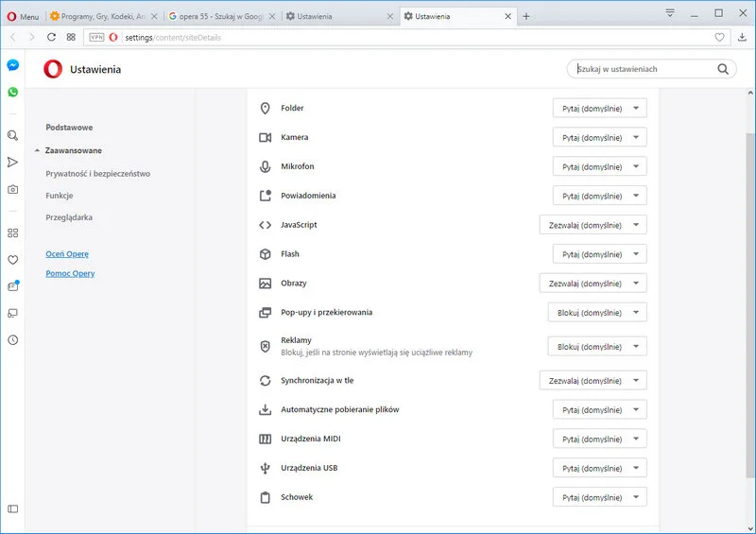This screenshot has width=756, height=534.
Task: Open the Opera Menu button
Action: (x=23, y=16)
